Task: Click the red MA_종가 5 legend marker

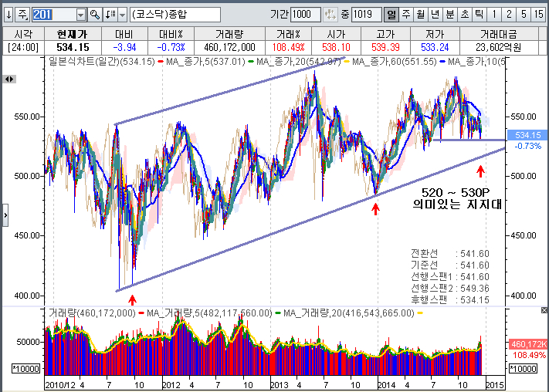Action: point(158,61)
